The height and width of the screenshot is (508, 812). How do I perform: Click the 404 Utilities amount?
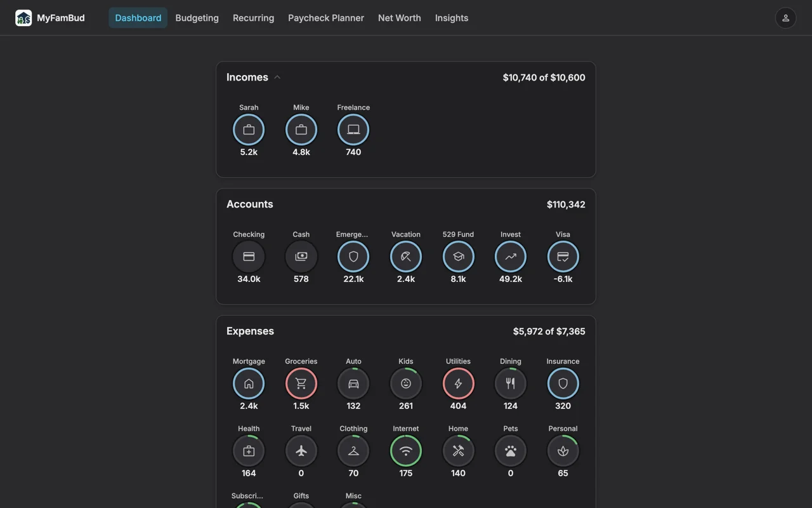pyautogui.click(x=458, y=406)
